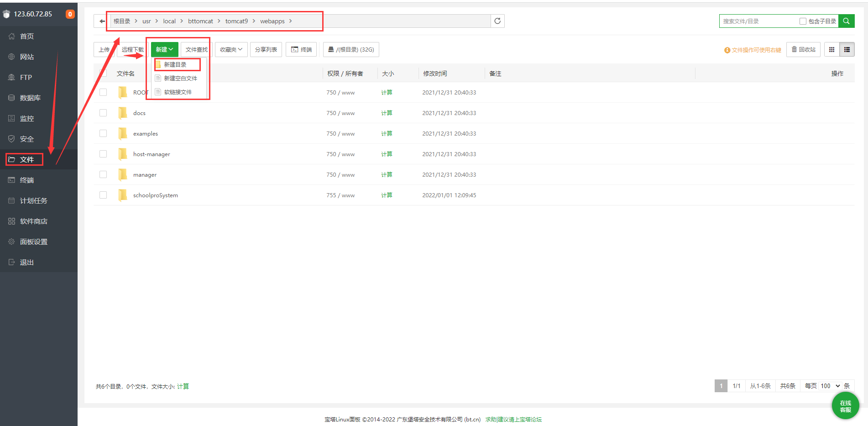Open the toolbar 终端 terminal button
Viewport: 868px width, 426px height.
pyautogui.click(x=302, y=49)
